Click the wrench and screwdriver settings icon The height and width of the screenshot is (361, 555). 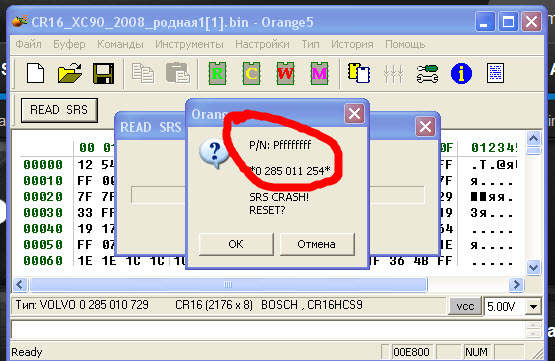(427, 74)
